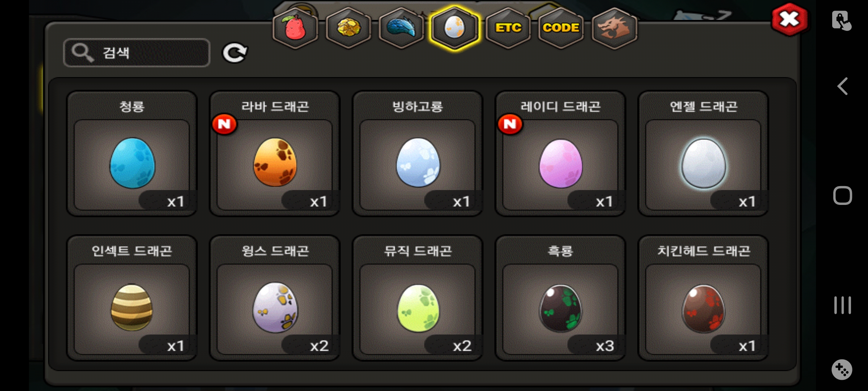Tap the Android back arrow
The image size is (868, 391).
tap(843, 86)
